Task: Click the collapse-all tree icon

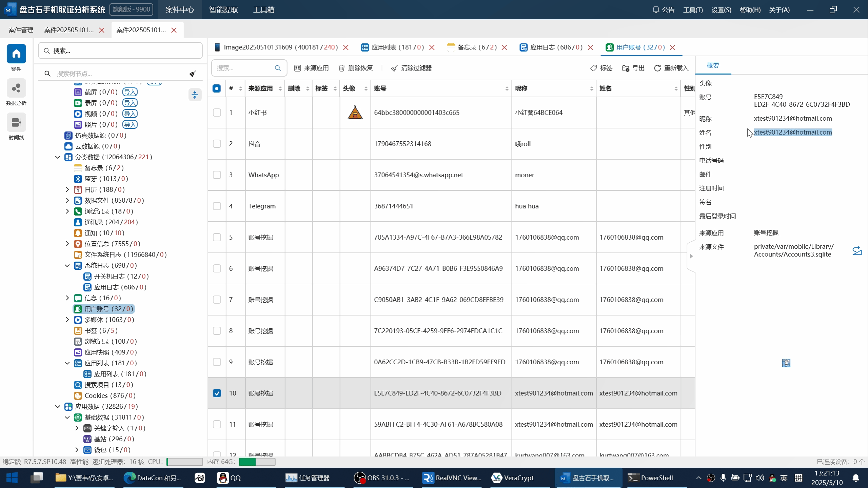Action: [195, 95]
